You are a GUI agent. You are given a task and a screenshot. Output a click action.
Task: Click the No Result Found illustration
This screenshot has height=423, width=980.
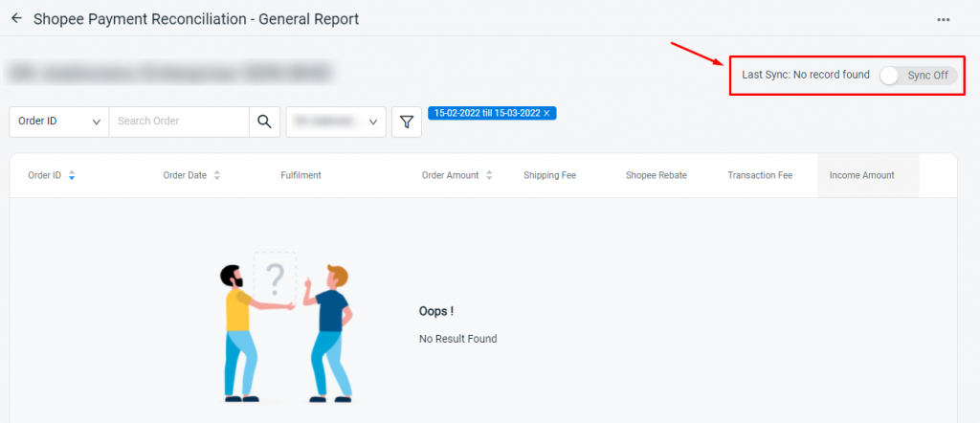[285, 326]
